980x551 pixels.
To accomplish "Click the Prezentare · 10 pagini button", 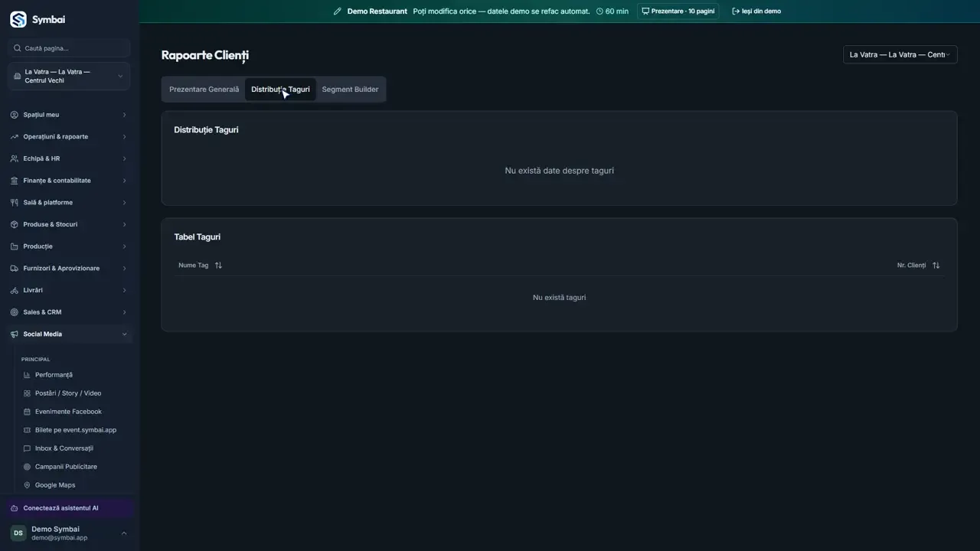I will pyautogui.click(x=678, y=11).
